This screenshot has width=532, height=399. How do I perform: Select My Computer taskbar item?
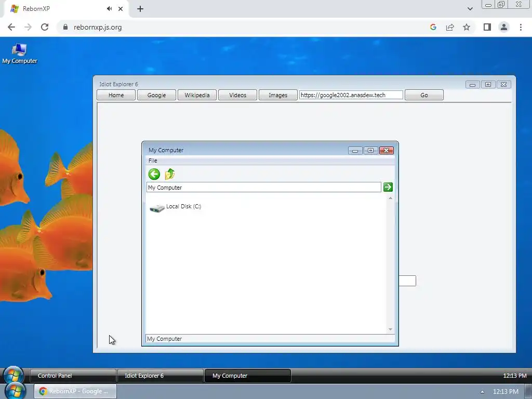pyautogui.click(x=247, y=376)
